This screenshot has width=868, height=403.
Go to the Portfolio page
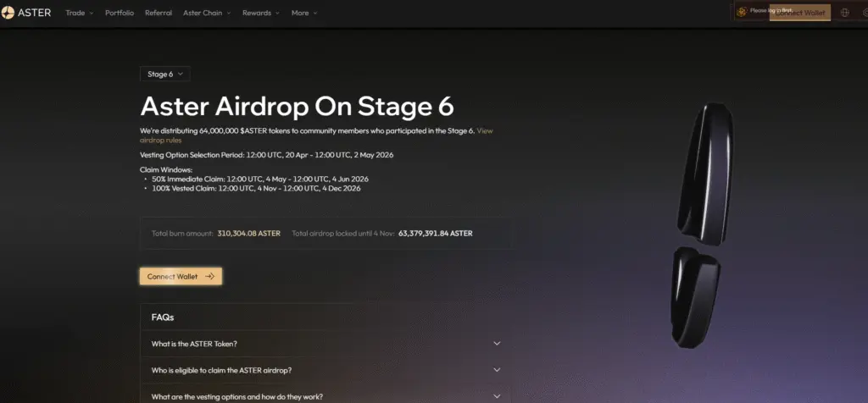click(120, 13)
